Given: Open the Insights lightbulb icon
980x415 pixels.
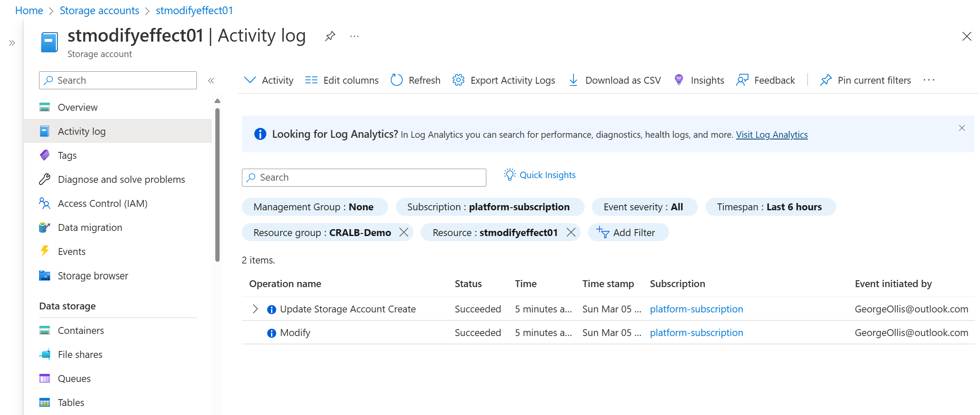Looking at the screenshot, I should click(678, 80).
